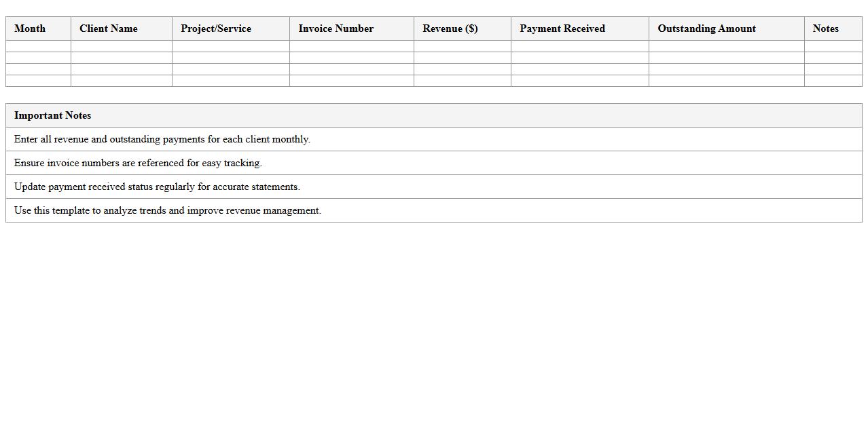Click the Outstanding Amount column header

tap(706, 28)
